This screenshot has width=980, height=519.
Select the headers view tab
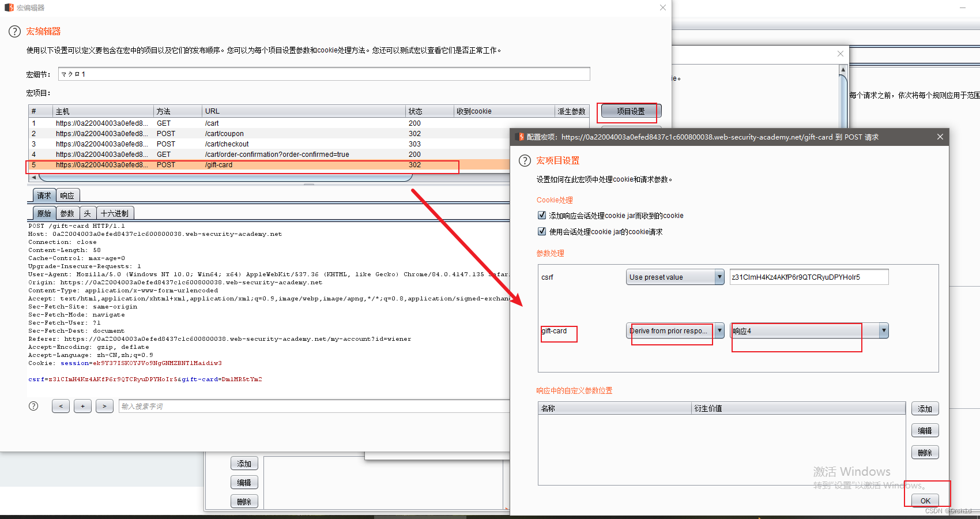88,213
